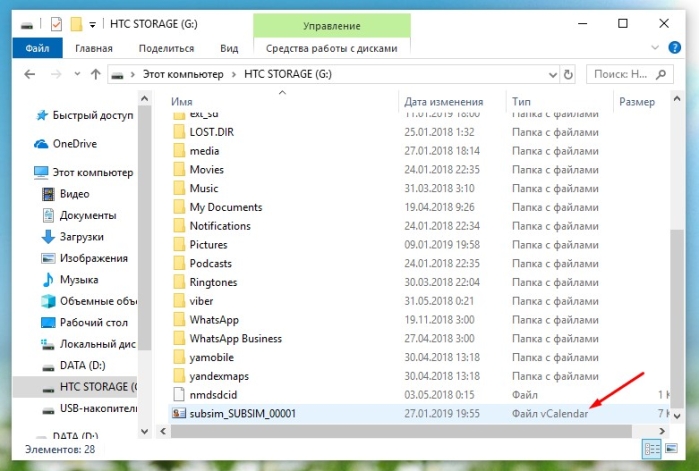
Task: Click navigation pane scroll up arrow
Action: click(x=144, y=98)
